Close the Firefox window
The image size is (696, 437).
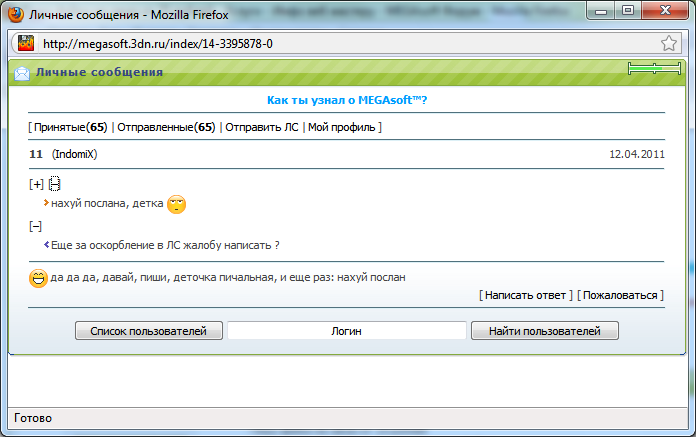point(665,11)
